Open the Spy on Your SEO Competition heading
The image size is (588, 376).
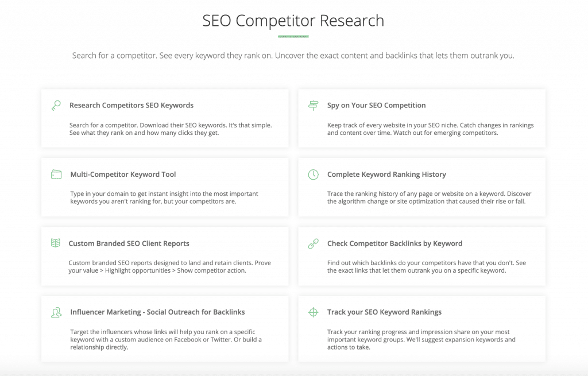pos(376,106)
